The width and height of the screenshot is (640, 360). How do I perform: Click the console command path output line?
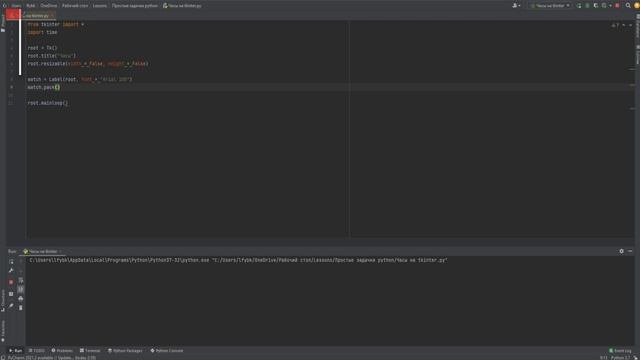[238, 260]
